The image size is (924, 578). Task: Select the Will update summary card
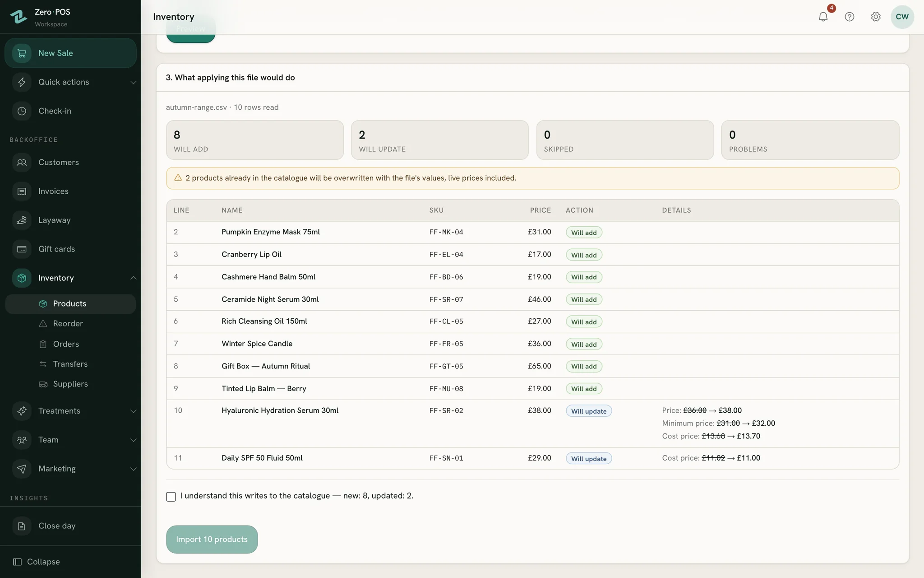click(440, 140)
